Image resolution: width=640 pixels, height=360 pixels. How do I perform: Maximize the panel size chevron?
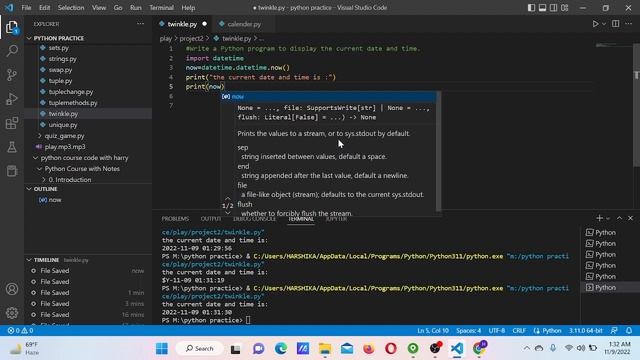pyautogui.click(x=619, y=218)
